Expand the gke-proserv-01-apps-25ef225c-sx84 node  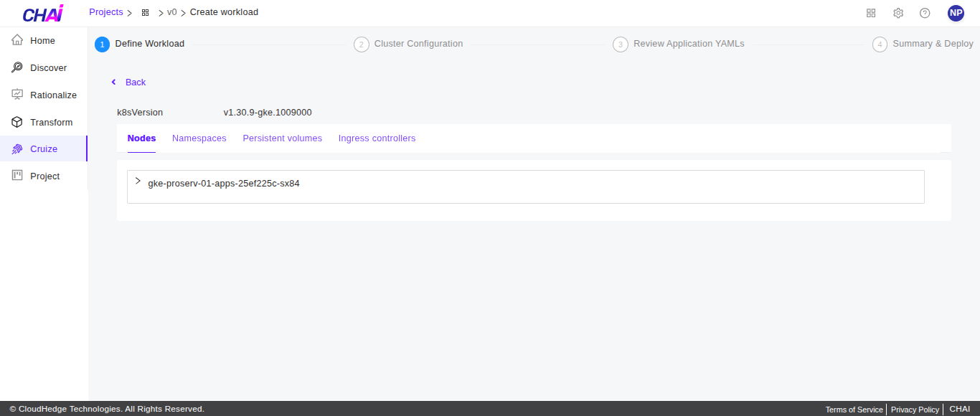(138, 181)
